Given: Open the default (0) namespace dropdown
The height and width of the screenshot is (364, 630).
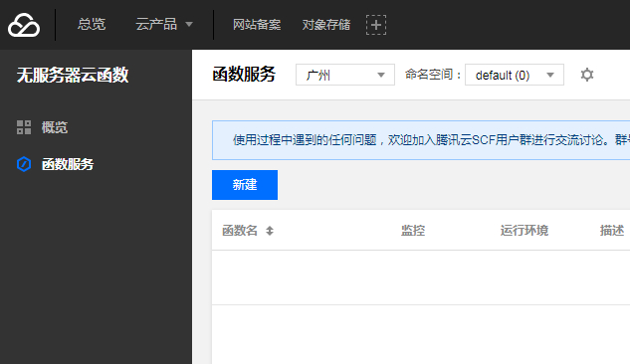Looking at the screenshot, I should tap(515, 75).
